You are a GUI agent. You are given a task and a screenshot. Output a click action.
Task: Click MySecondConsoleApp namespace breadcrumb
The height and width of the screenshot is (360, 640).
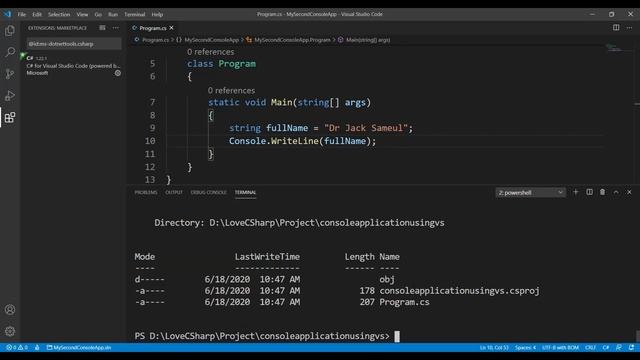(x=211, y=40)
